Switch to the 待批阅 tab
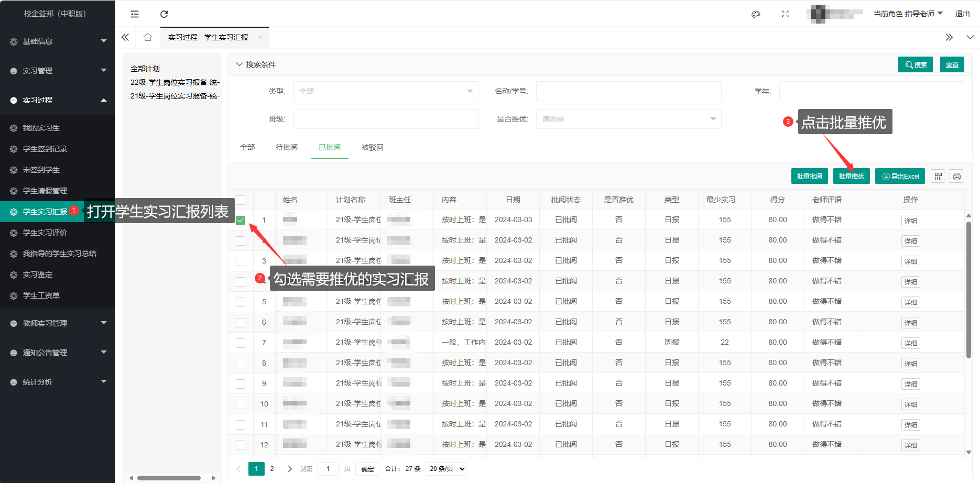The image size is (980, 483). pos(286,148)
